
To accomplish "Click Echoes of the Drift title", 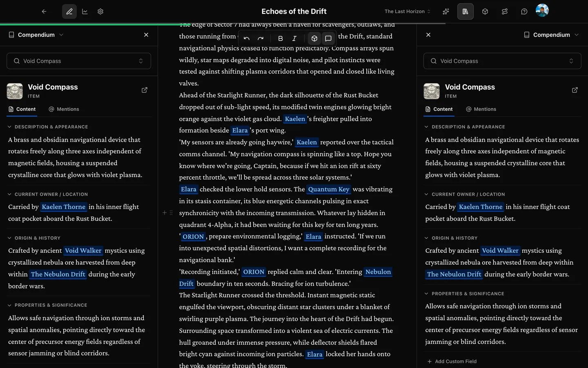I will (x=294, y=11).
